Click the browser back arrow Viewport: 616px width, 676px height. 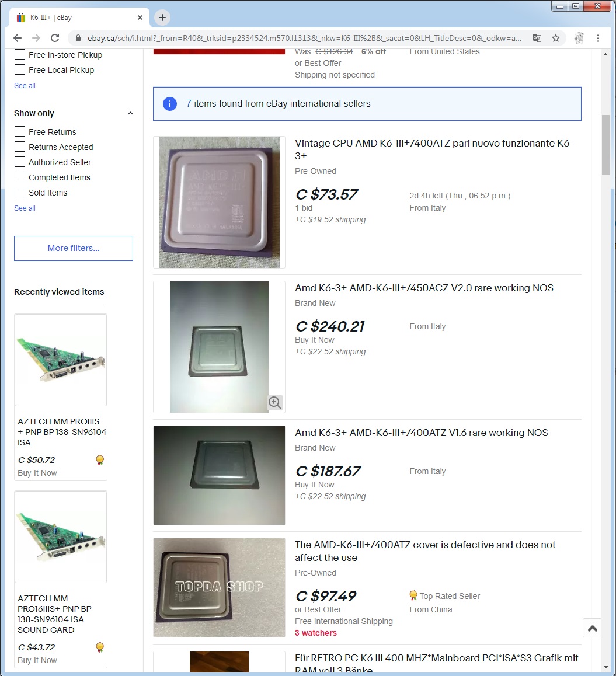coord(18,38)
